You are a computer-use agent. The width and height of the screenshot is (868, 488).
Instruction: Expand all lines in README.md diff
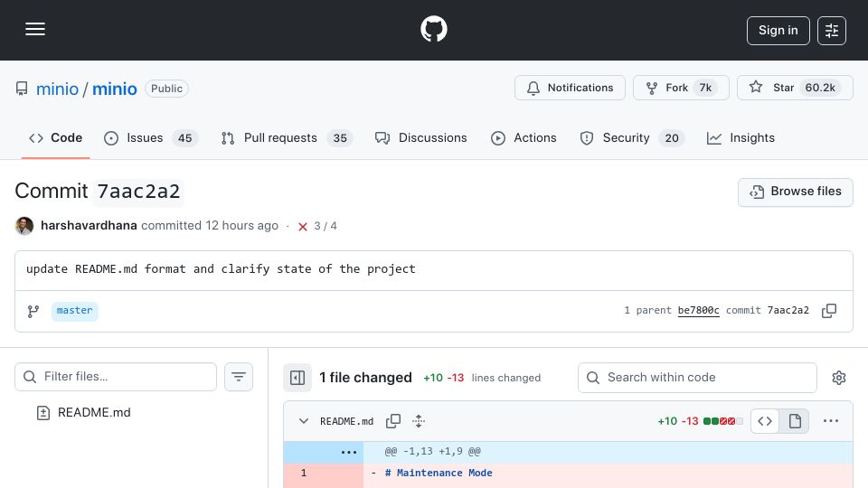[419, 421]
